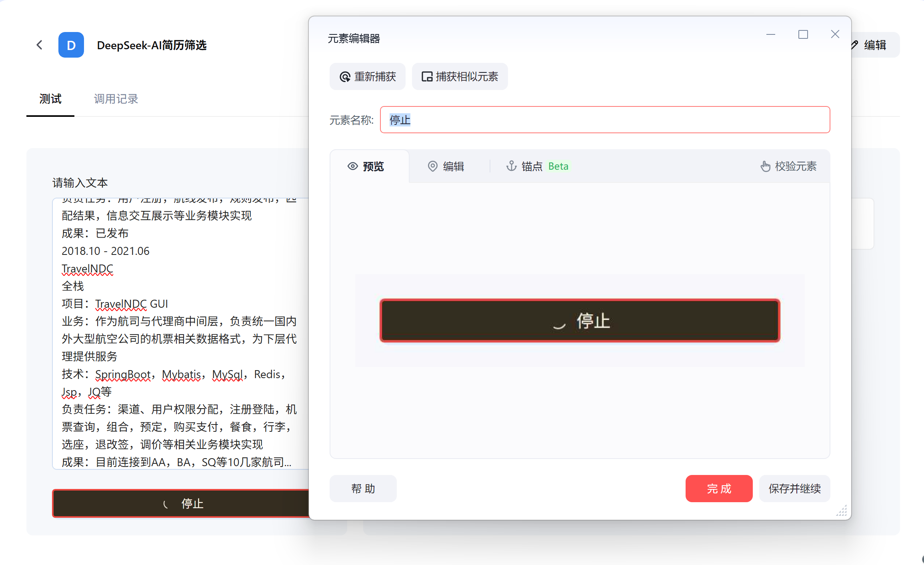Click the 保存并继续 button
Image resolution: width=924 pixels, height=565 pixels.
tap(794, 489)
